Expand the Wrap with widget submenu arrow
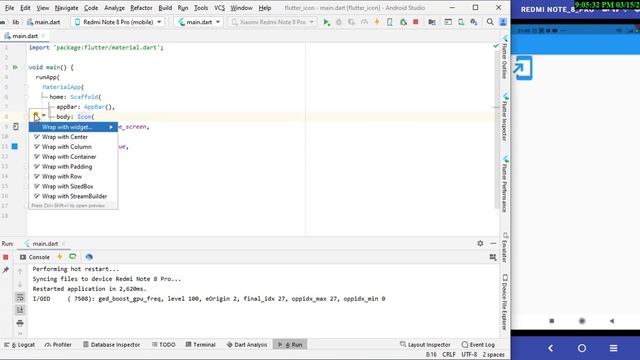Screen dimensions: 640x360 (x=111, y=127)
